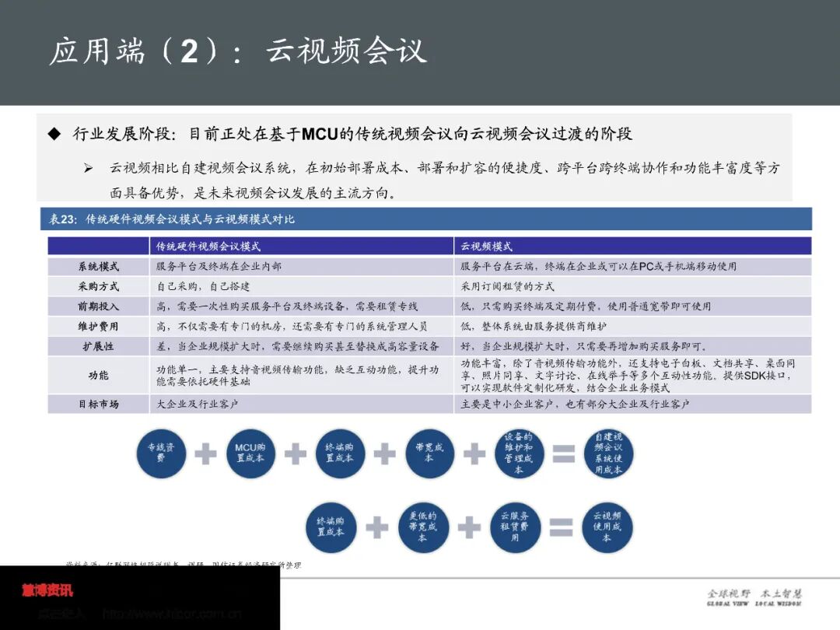Image resolution: width=840 pixels, height=630 pixels.
Task: Click the equals sign before 自建视频会议系统使用成本
Action: click(564, 454)
